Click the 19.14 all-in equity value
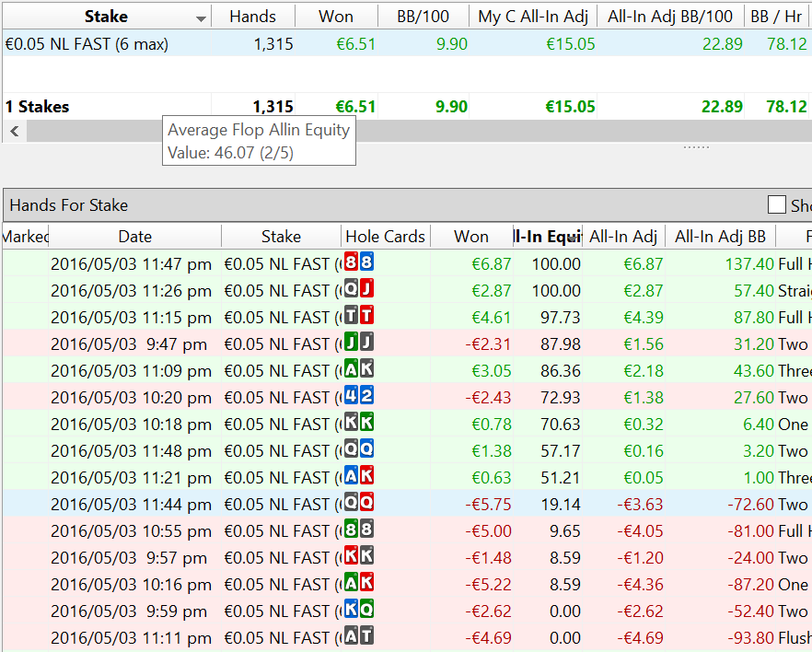 tap(561, 505)
